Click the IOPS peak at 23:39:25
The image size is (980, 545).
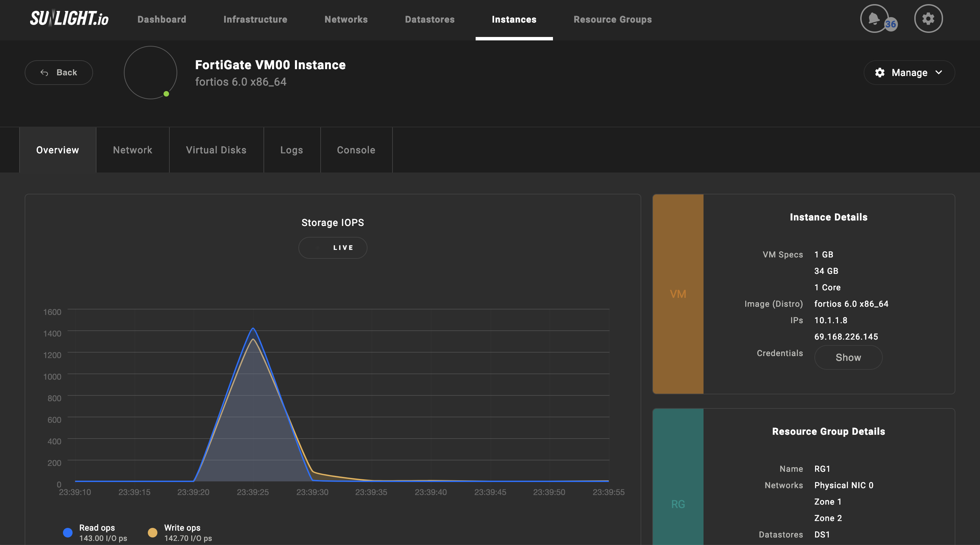click(253, 328)
